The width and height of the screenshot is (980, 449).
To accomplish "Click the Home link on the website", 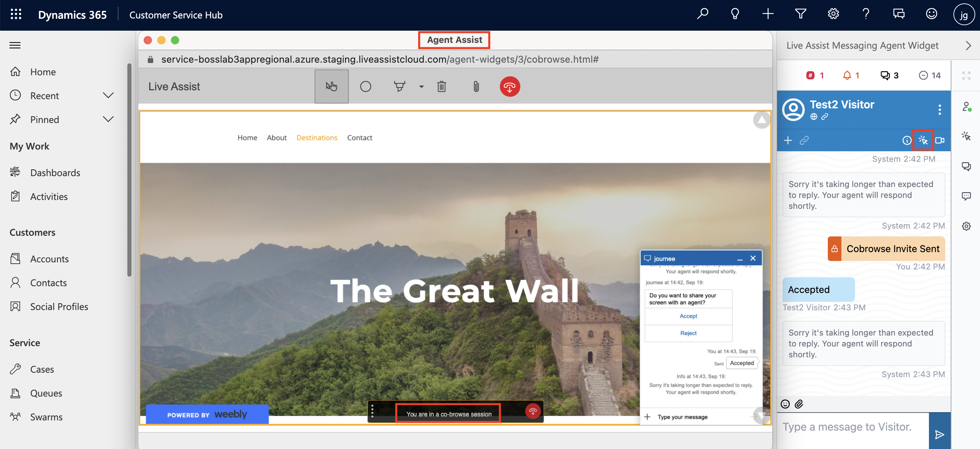I will pyautogui.click(x=247, y=138).
